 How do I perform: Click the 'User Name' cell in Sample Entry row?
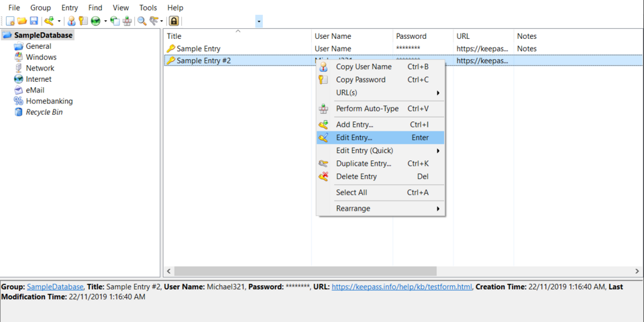(x=333, y=48)
